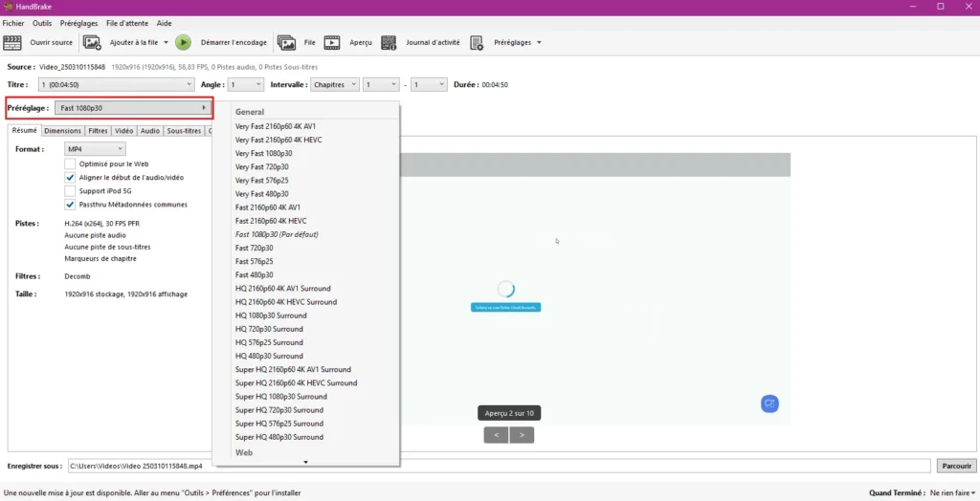Click the HandBrake app icon in title bar
This screenshot has width=980, height=501.
coord(8,7)
